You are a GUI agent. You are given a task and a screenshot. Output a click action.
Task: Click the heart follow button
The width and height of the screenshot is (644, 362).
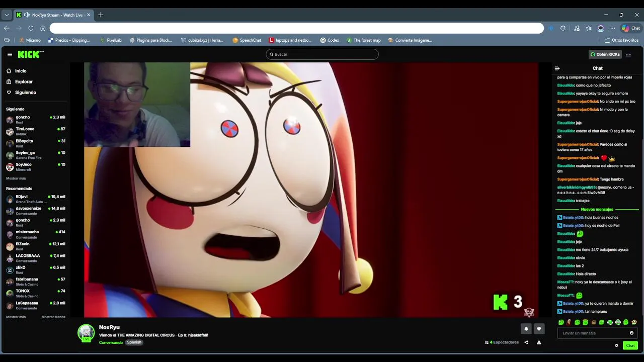click(x=539, y=329)
